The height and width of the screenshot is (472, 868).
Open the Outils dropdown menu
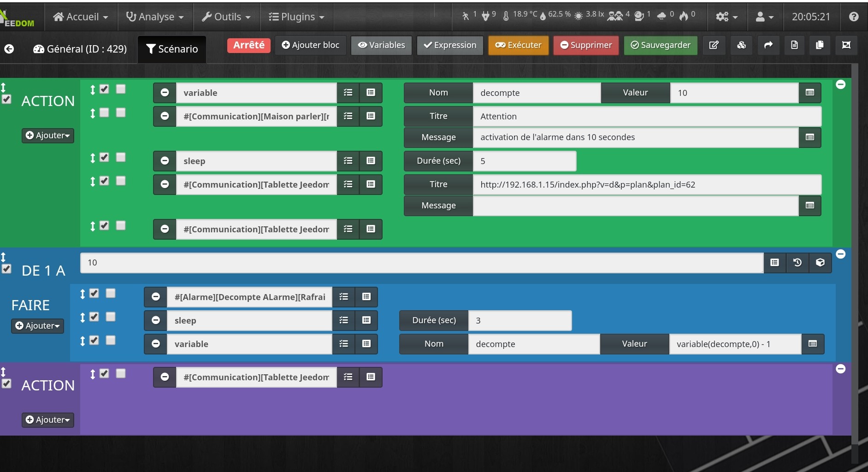pos(226,17)
